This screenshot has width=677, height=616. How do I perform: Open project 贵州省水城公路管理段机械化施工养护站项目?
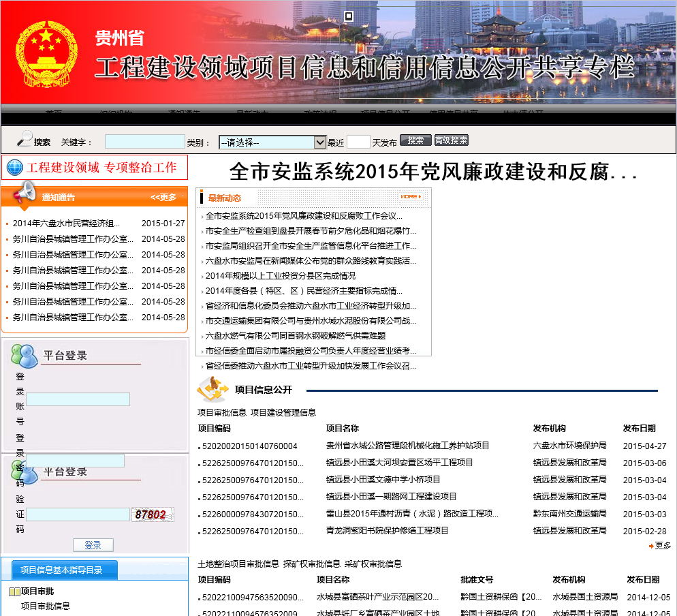[x=407, y=446]
